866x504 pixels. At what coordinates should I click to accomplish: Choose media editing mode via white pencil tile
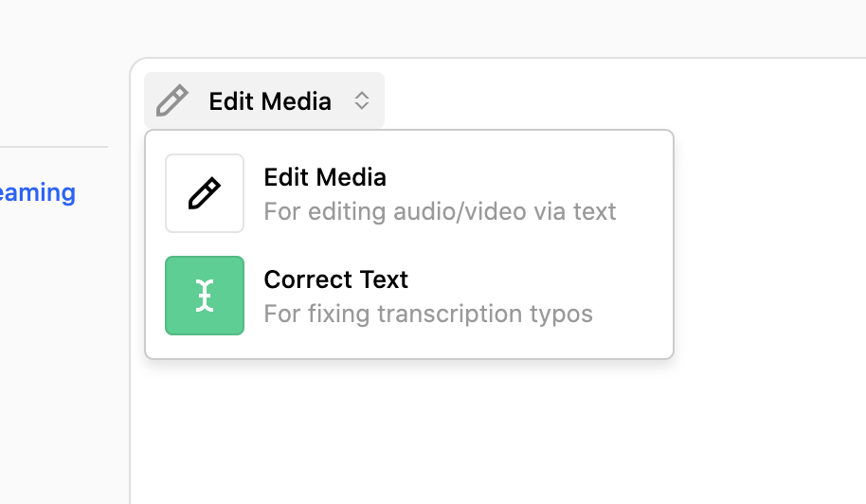click(x=205, y=193)
